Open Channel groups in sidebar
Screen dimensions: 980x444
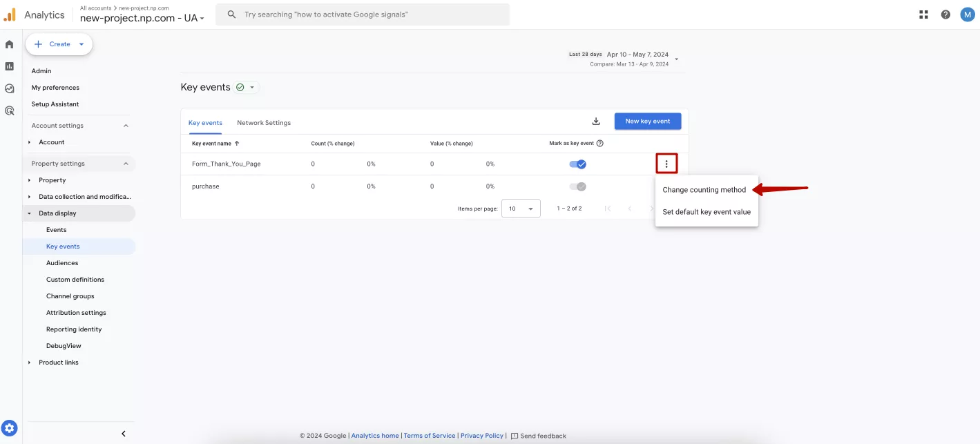tap(70, 296)
